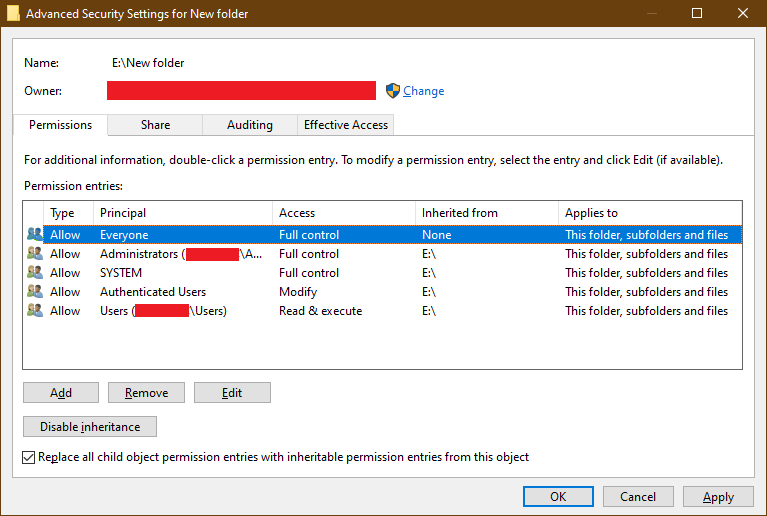Sort by the Inherited from column header
The width and height of the screenshot is (767, 516).
click(x=487, y=213)
